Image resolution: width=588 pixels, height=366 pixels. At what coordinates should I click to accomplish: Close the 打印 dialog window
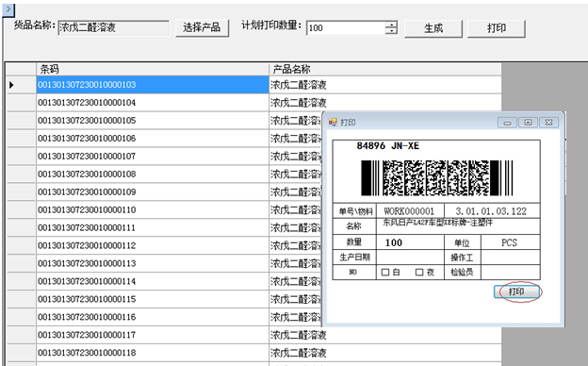(x=549, y=123)
